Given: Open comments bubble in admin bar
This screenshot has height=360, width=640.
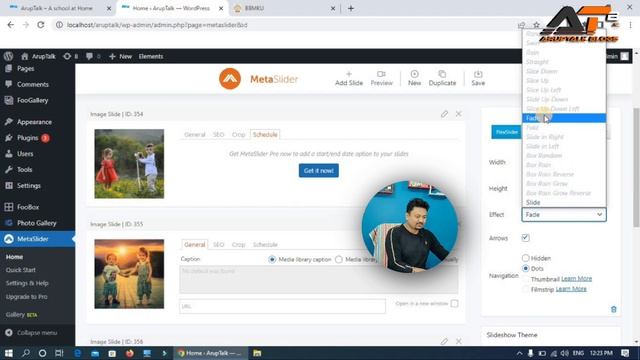Looking at the screenshot, I should pos(93,56).
